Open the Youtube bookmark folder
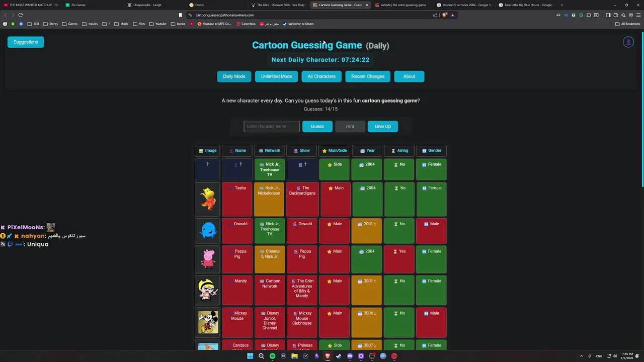Screen dimensions: 644x362 point(157,24)
